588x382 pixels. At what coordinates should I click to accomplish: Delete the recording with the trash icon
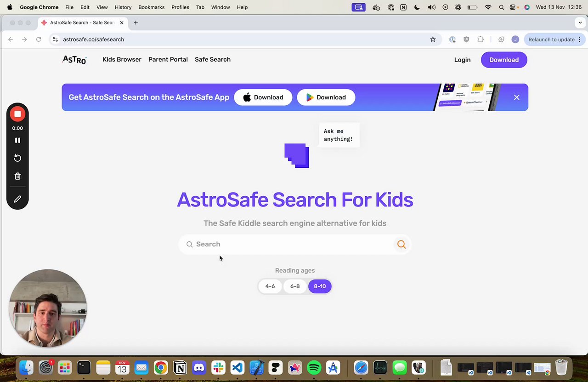point(17,176)
